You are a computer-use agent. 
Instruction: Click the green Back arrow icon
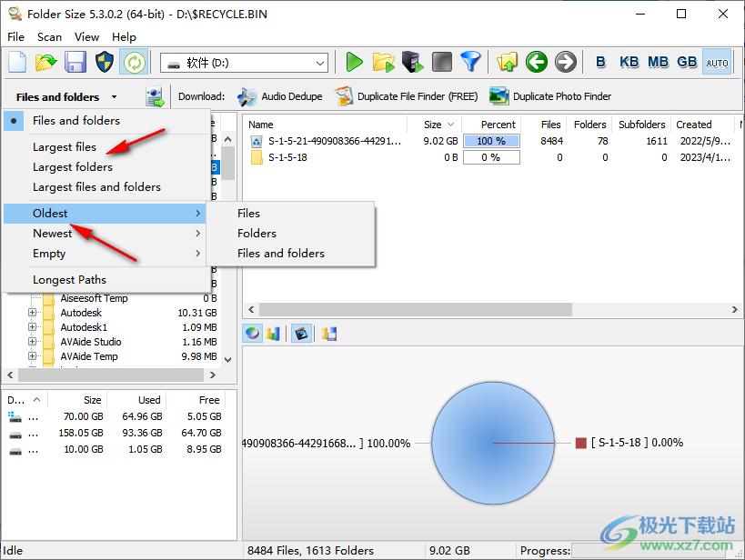(x=537, y=62)
